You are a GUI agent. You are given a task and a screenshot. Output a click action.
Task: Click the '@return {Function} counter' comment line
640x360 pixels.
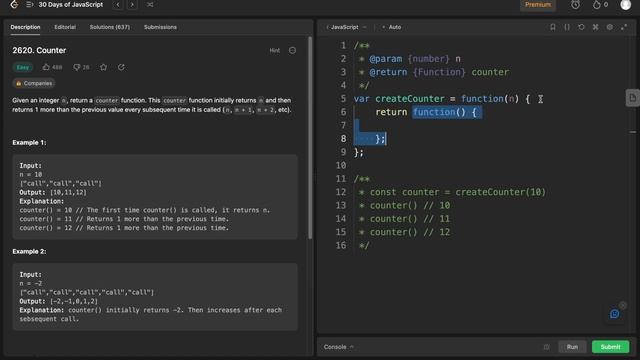click(439, 72)
